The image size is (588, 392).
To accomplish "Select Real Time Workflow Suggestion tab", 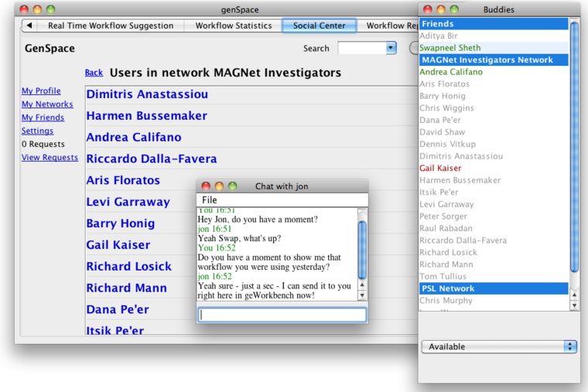I will [x=110, y=26].
